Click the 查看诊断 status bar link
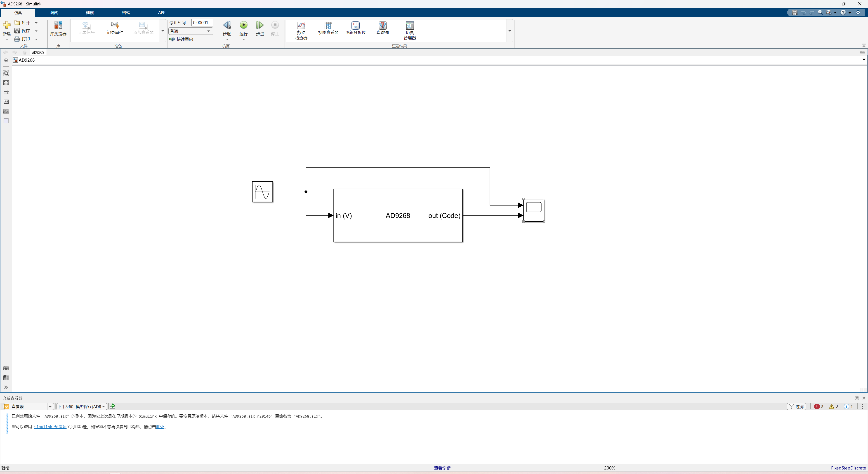Image resolution: width=868 pixels, height=474 pixels. pos(442,468)
